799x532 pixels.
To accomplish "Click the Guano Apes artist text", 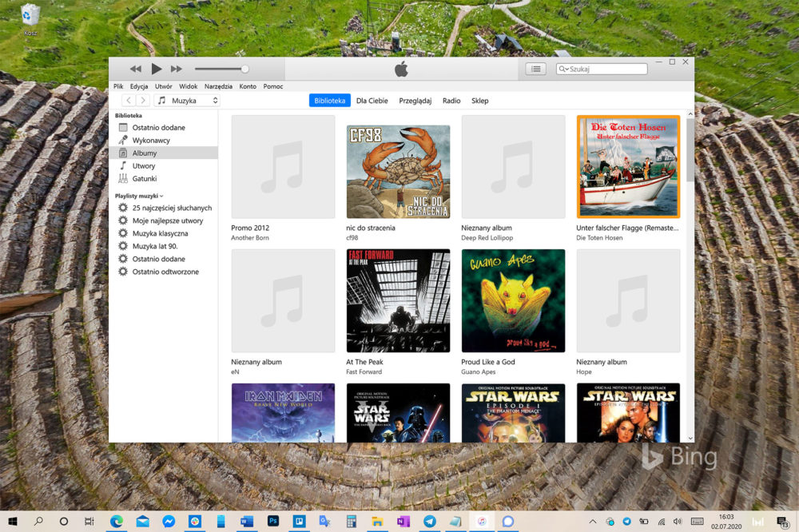I will (478, 372).
